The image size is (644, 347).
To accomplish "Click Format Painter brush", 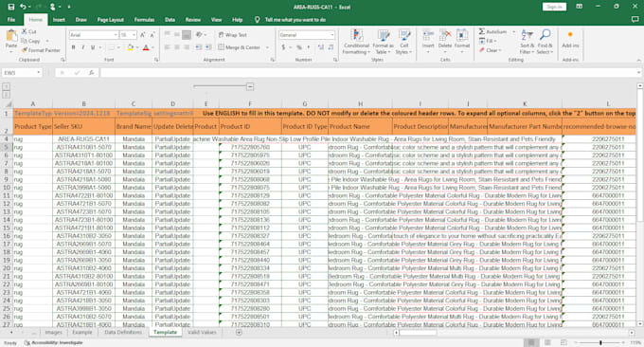I will [x=41, y=50].
